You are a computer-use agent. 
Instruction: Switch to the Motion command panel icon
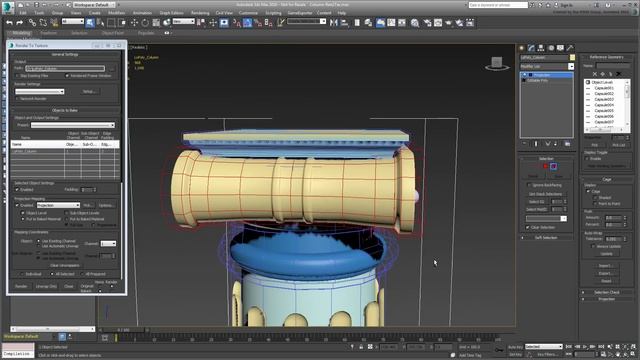click(551, 48)
